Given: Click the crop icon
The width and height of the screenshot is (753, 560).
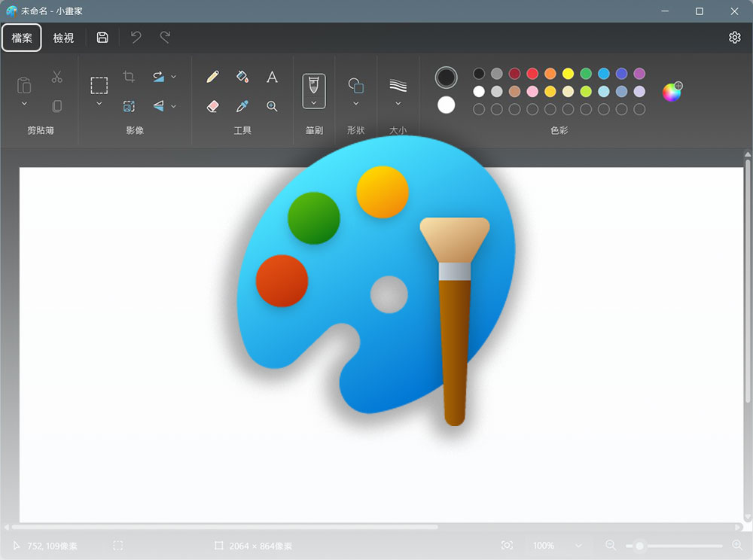Looking at the screenshot, I should [129, 76].
